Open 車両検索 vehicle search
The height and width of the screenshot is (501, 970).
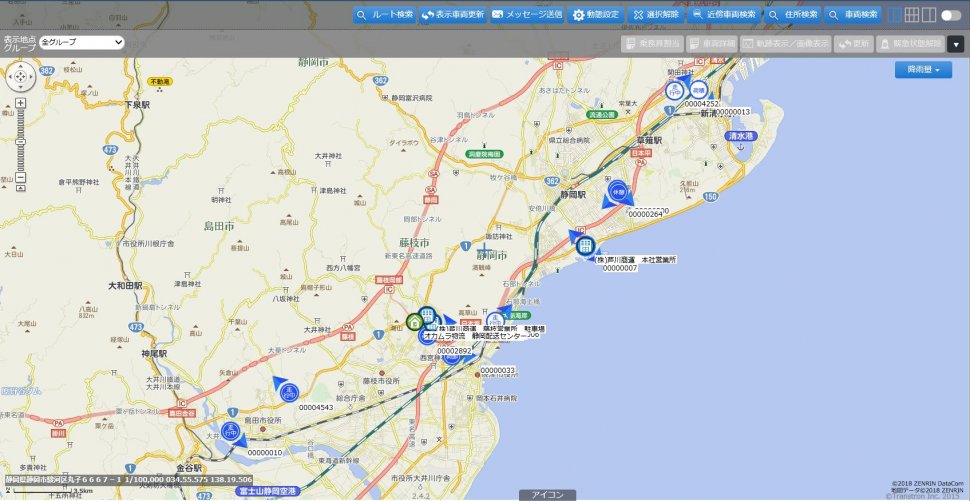[853, 15]
